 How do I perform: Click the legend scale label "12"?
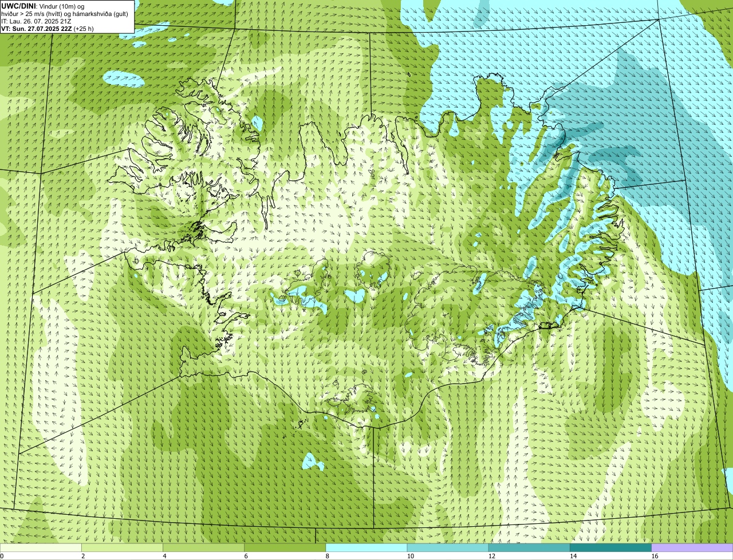(491, 556)
